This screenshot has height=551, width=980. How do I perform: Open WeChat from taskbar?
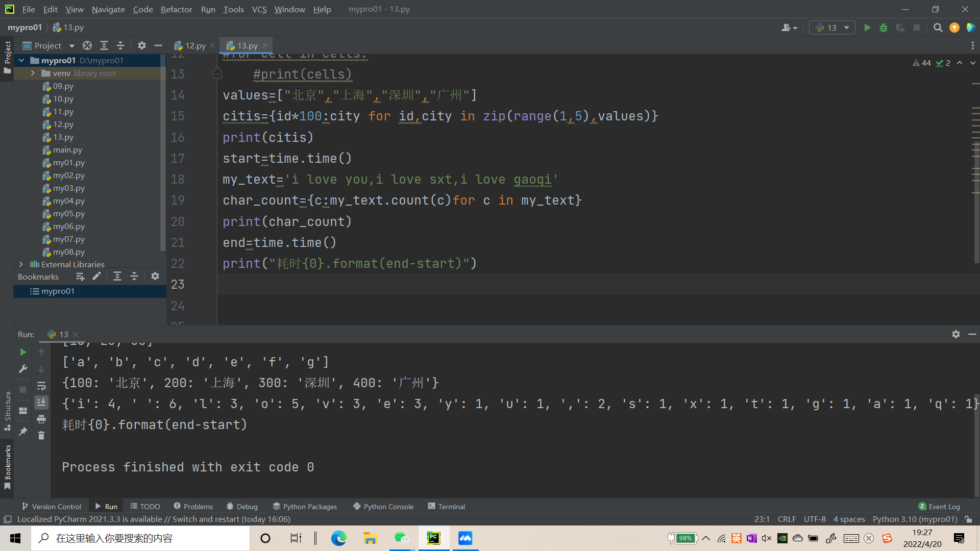pyautogui.click(x=402, y=538)
